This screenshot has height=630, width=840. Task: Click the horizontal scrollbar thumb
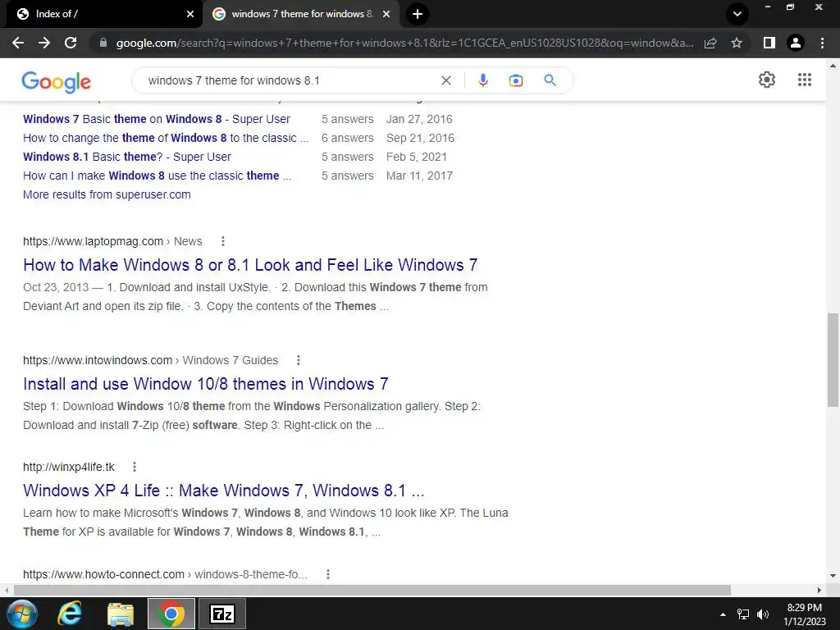point(372,590)
